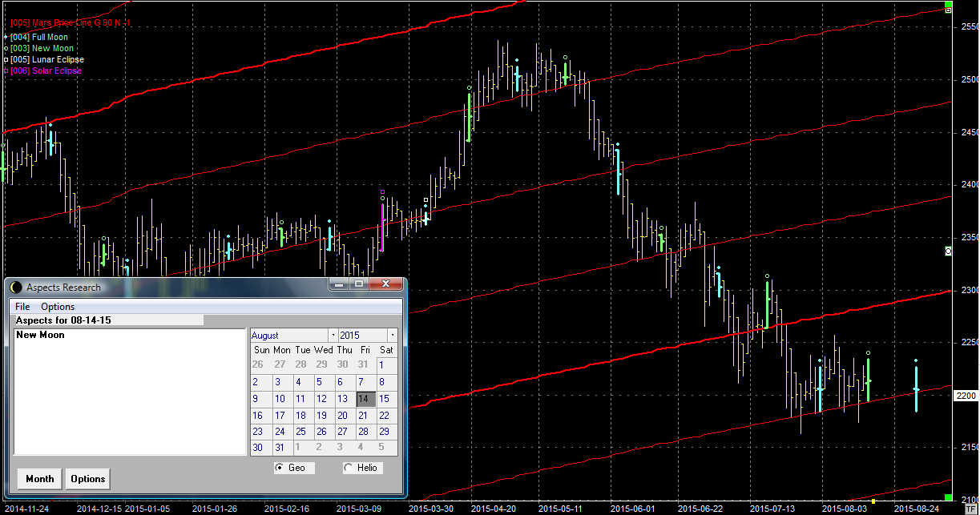This screenshot has height=515, width=980.
Task: Open the Options menu in the menu bar
Action: [58, 307]
